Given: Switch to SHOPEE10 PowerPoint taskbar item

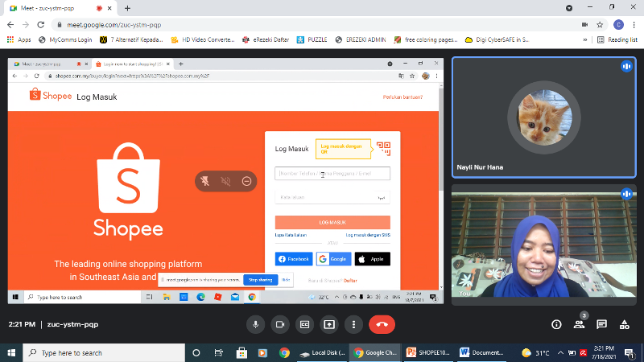Looking at the screenshot, I should tap(428, 352).
